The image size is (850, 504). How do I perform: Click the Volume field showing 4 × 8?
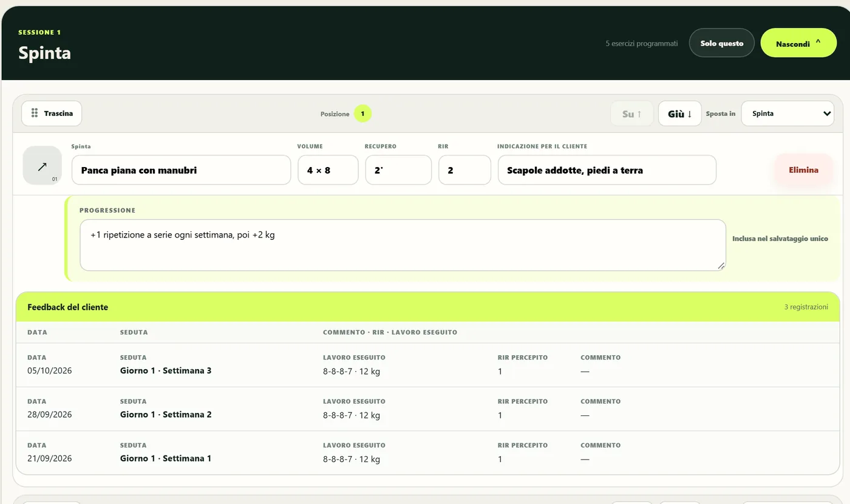coord(328,170)
